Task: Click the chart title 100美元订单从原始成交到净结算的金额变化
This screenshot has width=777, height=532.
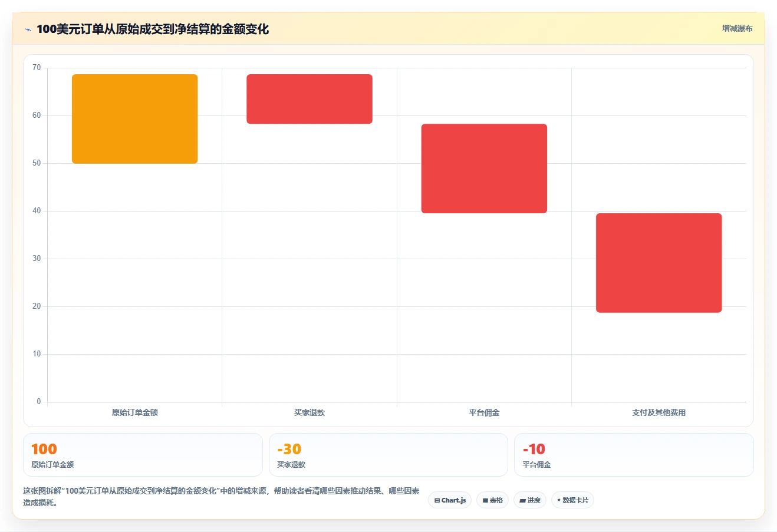Action: pyautogui.click(x=153, y=29)
